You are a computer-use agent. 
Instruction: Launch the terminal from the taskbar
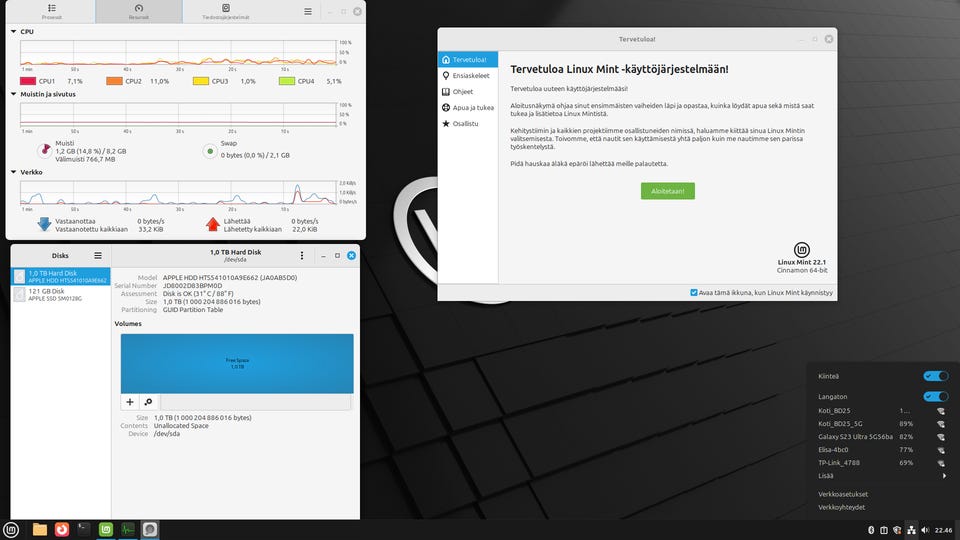[x=84, y=530]
